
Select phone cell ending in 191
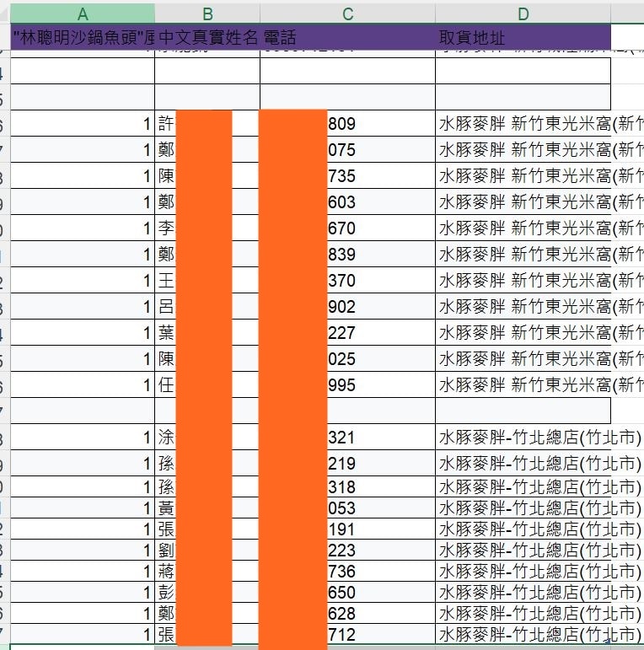[x=347, y=529]
